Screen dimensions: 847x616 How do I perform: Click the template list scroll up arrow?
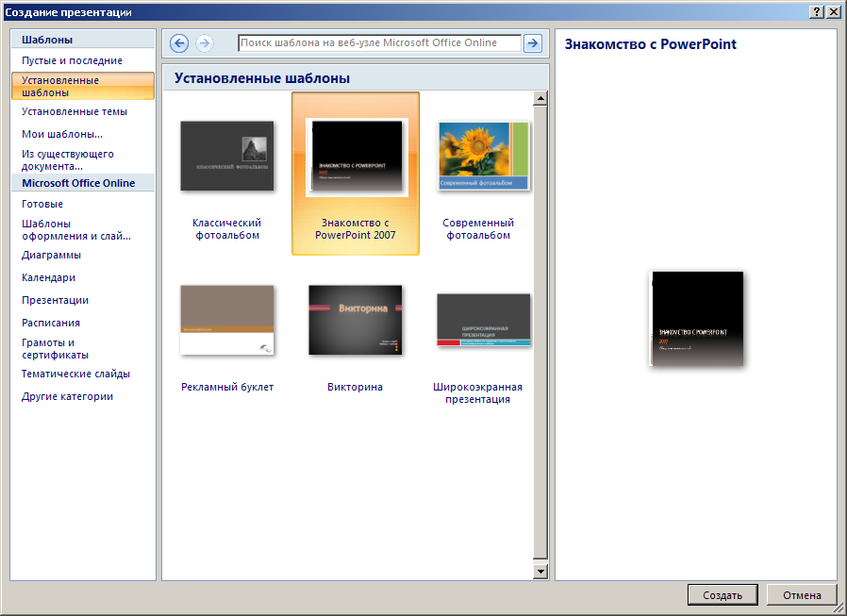pyautogui.click(x=540, y=98)
